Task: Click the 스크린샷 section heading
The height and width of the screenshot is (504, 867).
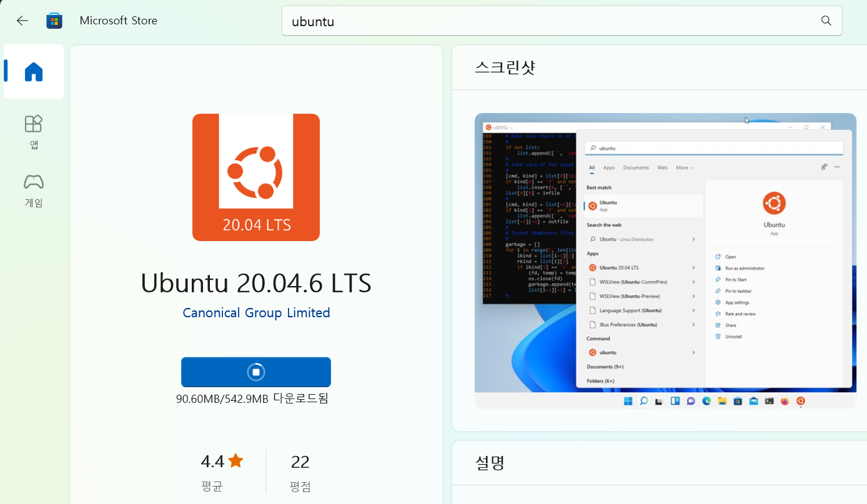Action: pos(505,67)
